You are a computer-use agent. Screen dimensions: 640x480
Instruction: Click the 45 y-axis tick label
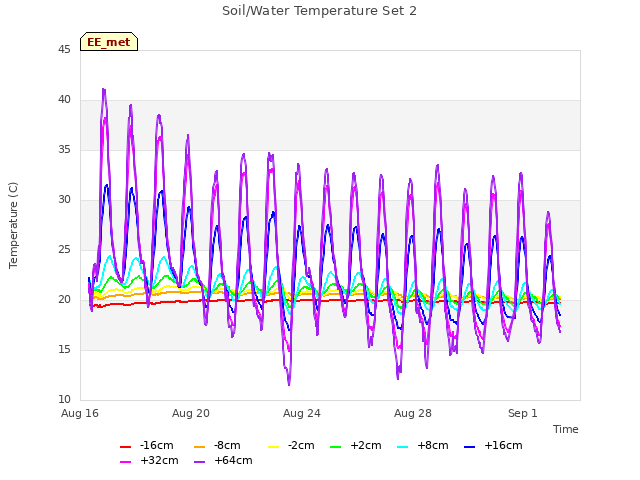[x=64, y=50]
